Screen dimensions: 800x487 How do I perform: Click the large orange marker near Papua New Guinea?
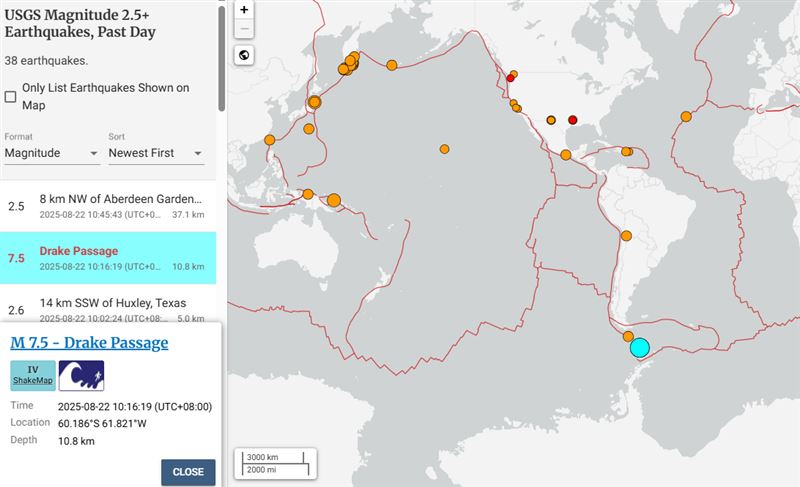[x=334, y=200]
